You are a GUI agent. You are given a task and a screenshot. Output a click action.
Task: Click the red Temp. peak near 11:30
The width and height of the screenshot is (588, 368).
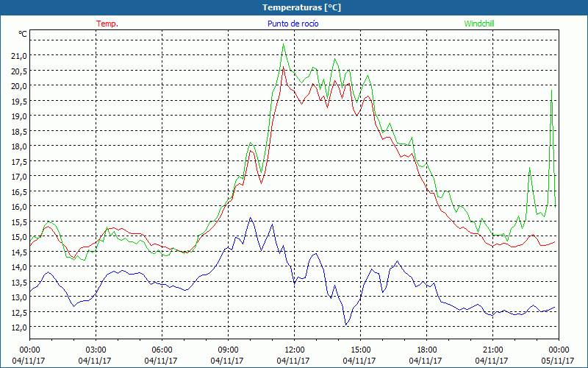pos(283,68)
